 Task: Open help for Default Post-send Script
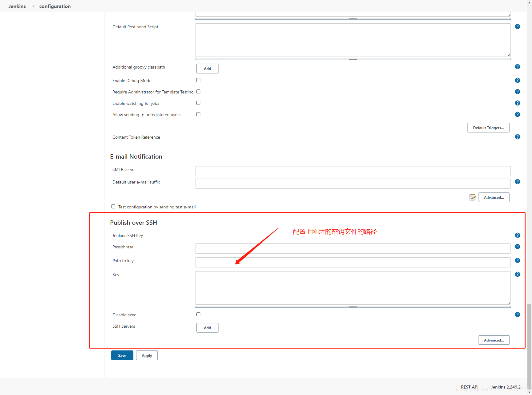click(517, 26)
